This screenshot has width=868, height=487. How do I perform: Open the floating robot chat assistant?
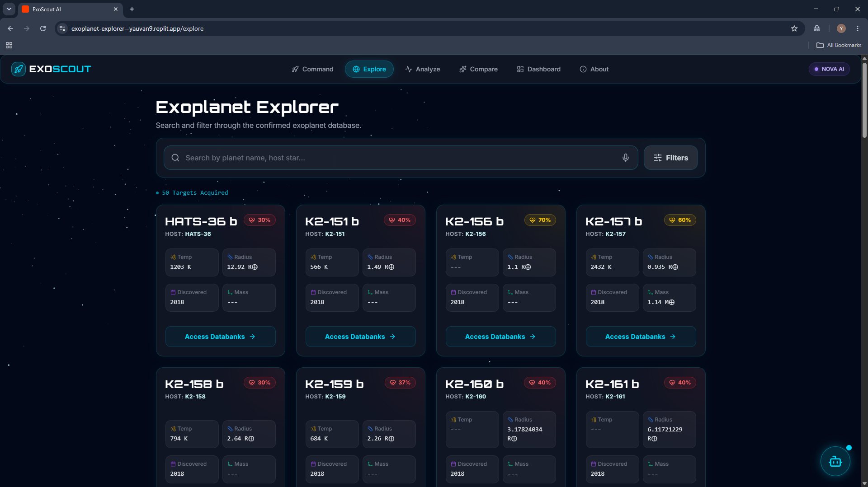point(835,461)
